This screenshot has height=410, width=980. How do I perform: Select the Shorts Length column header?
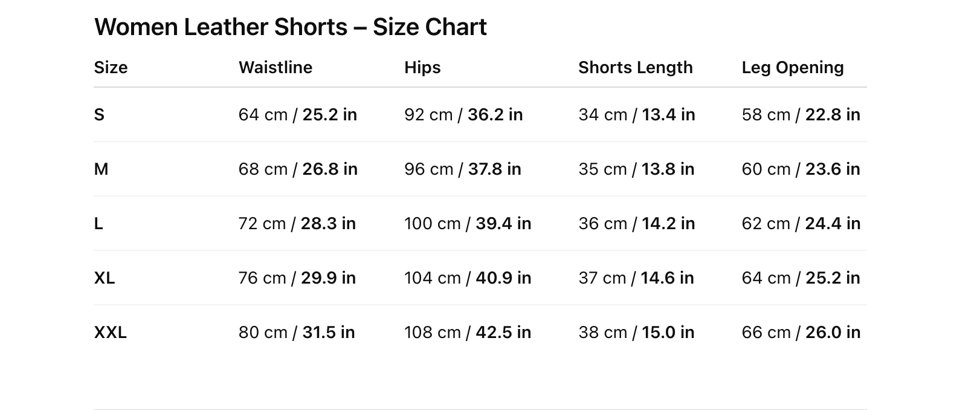click(635, 67)
